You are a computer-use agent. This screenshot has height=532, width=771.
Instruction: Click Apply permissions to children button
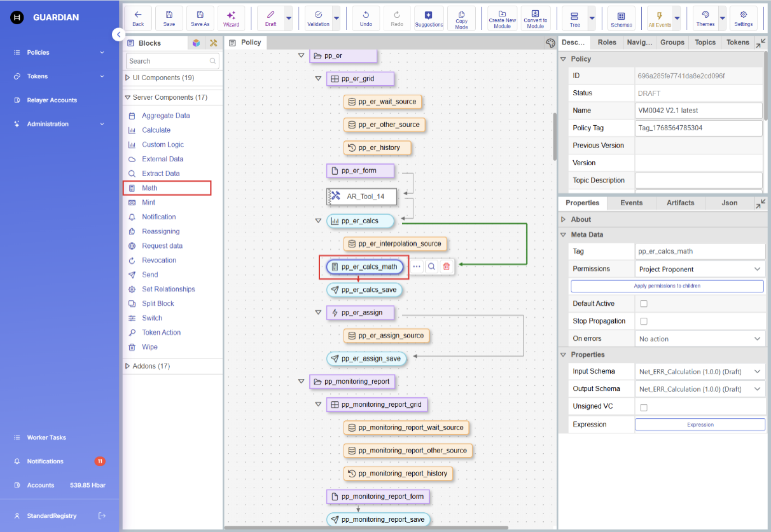tap(667, 286)
